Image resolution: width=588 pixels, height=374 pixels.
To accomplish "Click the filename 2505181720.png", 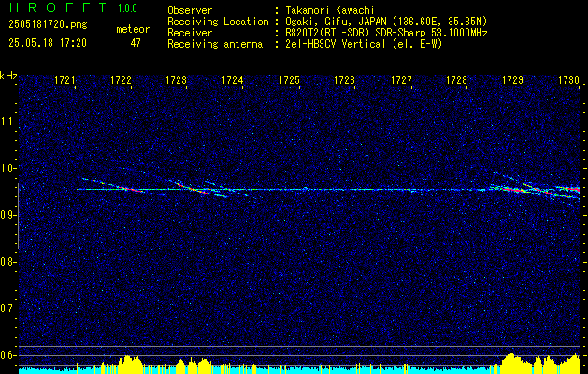I will tap(48, 25).
